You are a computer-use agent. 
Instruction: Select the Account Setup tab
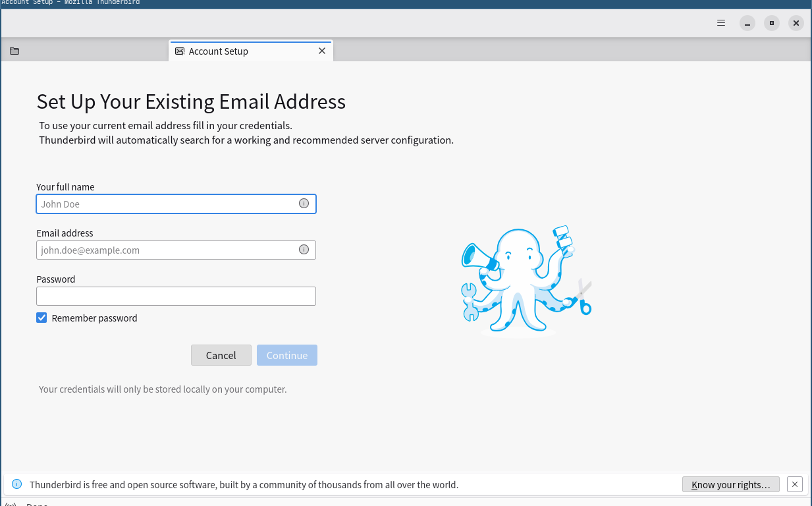click(251, 51)
